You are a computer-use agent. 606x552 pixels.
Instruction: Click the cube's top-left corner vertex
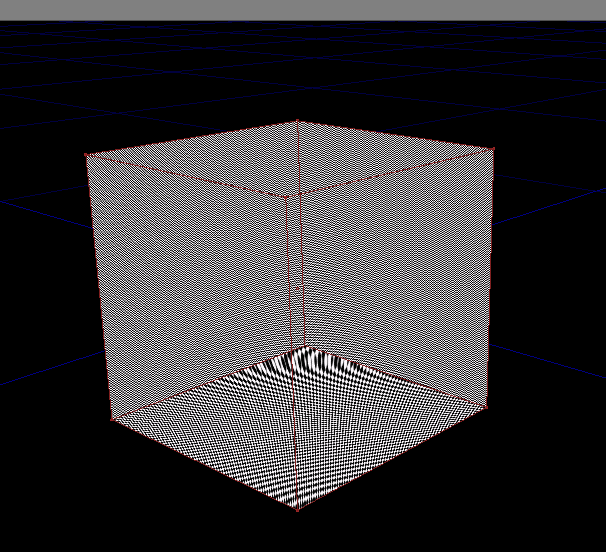(88, 155)
